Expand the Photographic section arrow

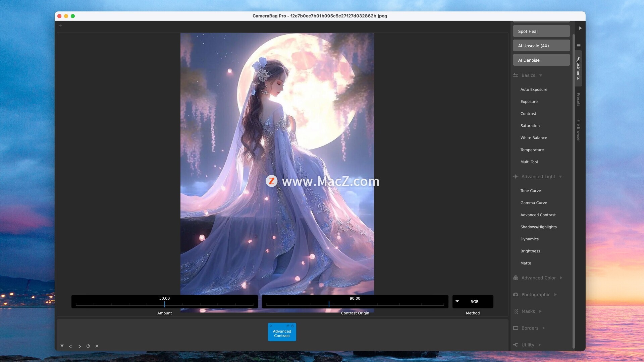click(x=555, y=295)
